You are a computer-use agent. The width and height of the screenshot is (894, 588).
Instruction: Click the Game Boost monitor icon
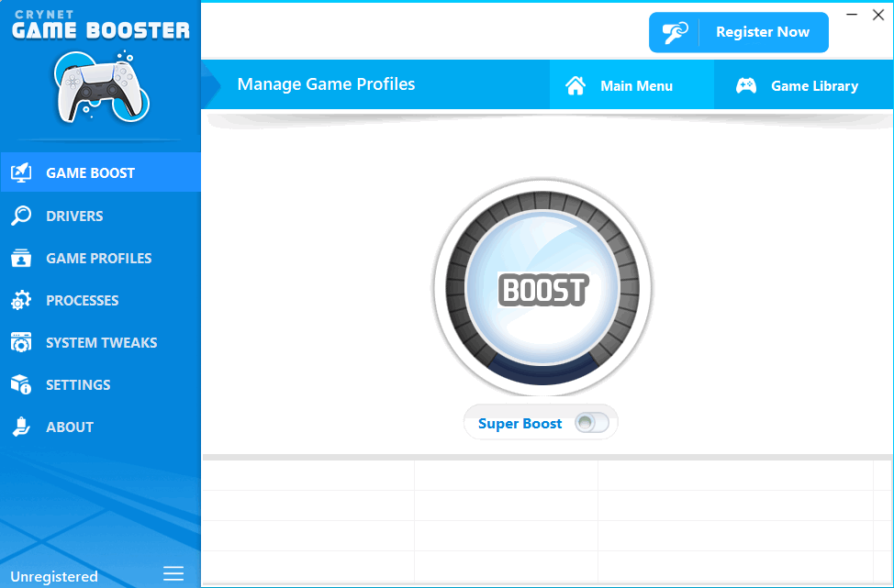coord(21,172)
